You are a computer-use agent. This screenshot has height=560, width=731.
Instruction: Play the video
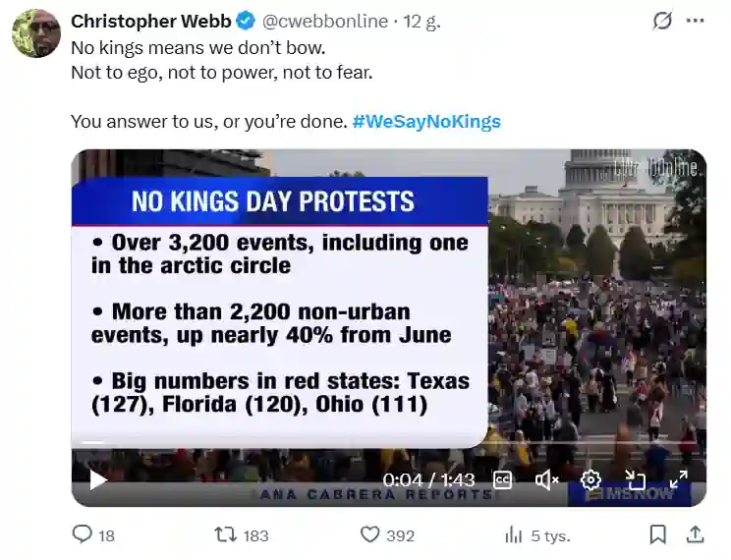click(98, 479)
